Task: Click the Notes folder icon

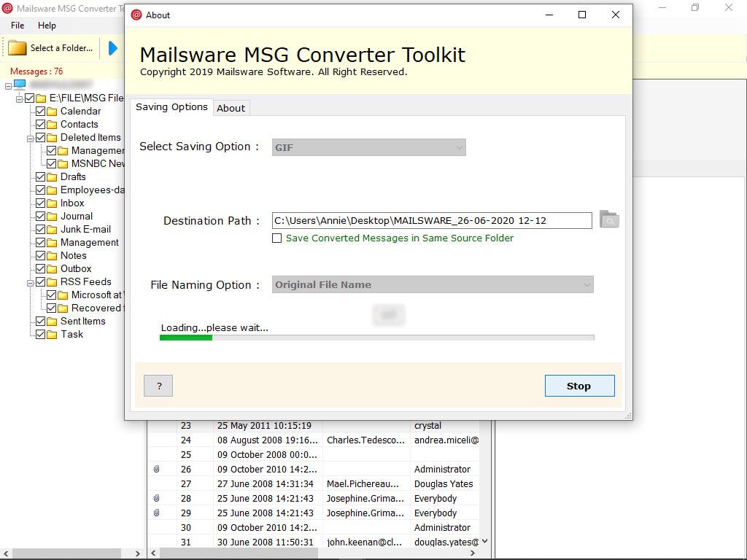Action: pos(52,256)
